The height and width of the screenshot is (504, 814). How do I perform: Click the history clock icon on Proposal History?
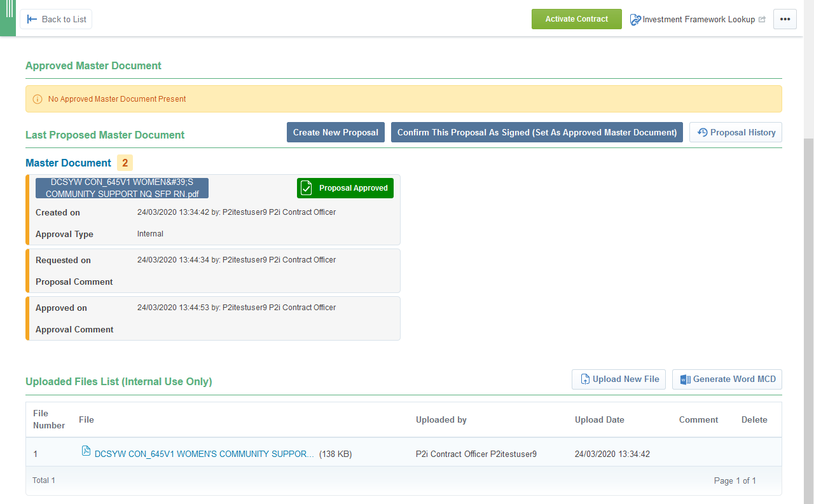(703, 132)
